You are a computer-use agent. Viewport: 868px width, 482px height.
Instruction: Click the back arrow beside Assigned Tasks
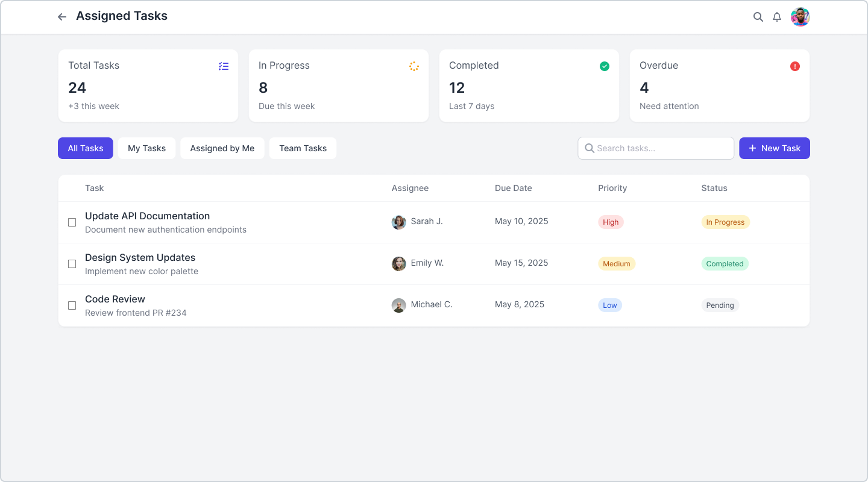pyautogui.click(x=62, y=17)
